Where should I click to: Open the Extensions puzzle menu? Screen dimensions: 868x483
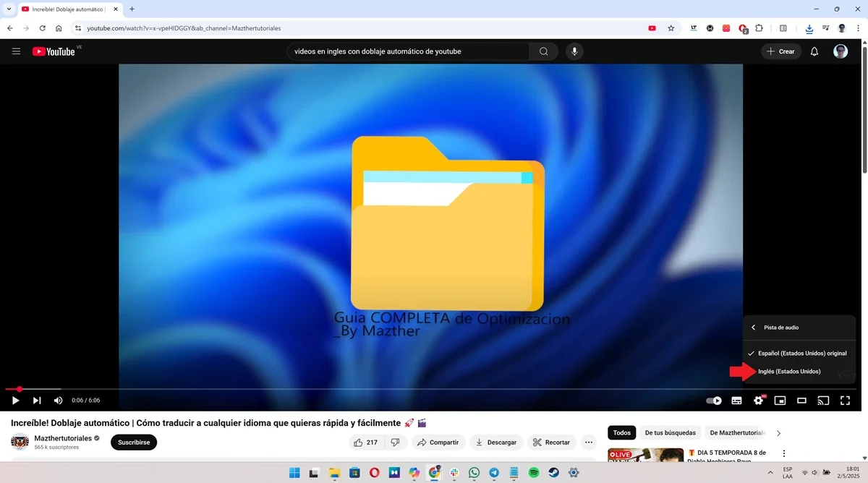pos(759,28)
